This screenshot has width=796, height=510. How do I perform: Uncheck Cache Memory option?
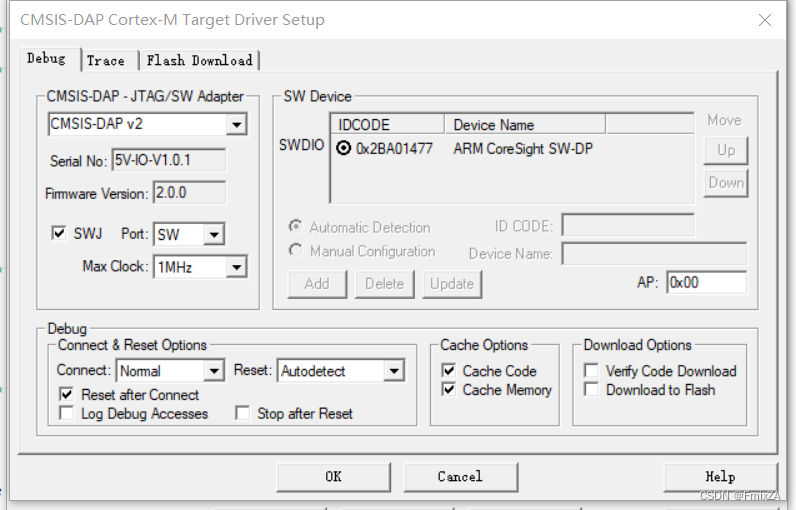tap(449, 389)
